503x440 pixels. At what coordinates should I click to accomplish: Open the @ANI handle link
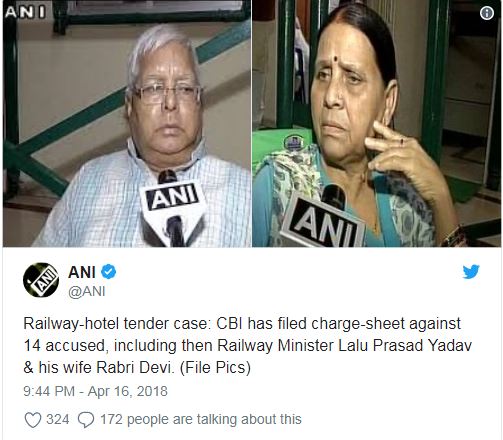point(87,291)
